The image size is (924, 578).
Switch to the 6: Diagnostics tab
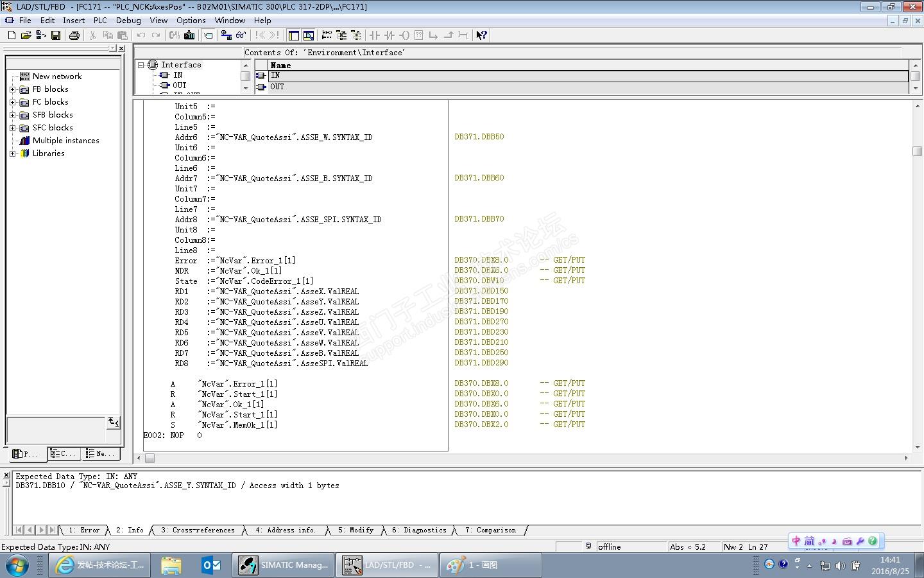(420, 530)
